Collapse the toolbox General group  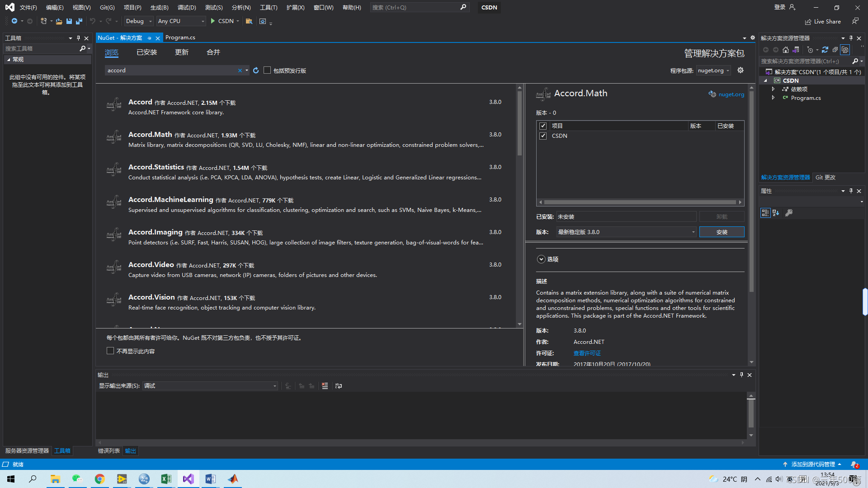(x=9, y=60)
